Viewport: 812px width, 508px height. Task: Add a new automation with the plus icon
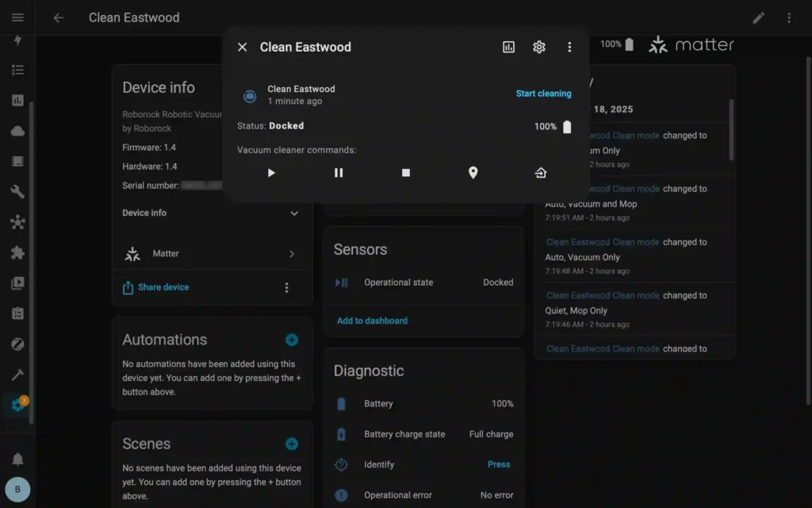pyautogui.click(x=292, y=339)
